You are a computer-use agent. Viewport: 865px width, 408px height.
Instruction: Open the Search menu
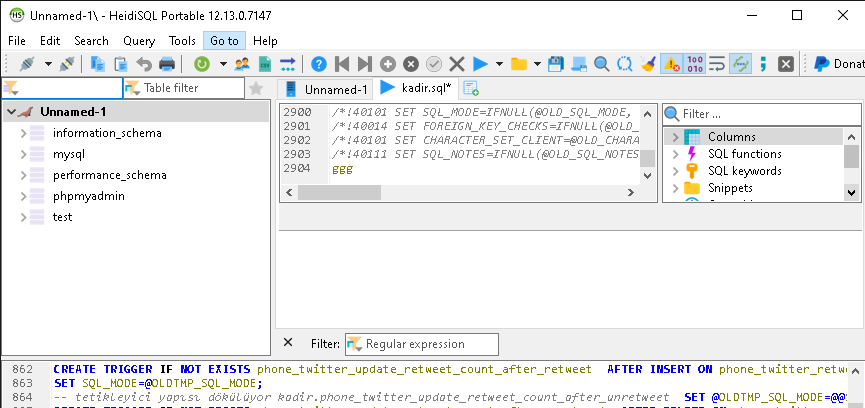92,41
